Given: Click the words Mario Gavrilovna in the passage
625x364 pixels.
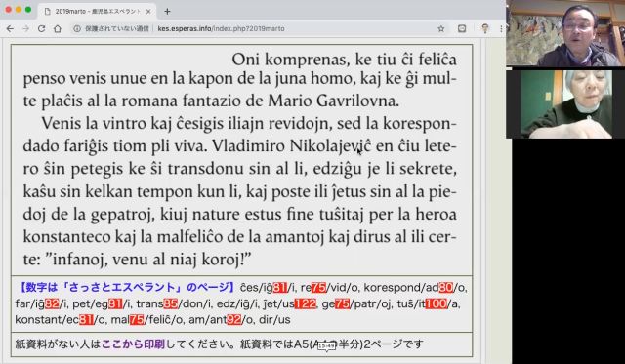Looking at the screenshot, I should tap(333, 101).
